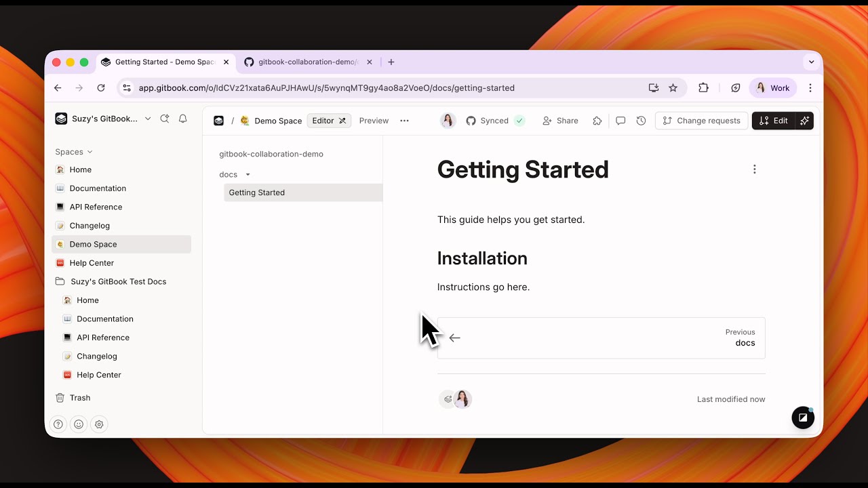
Task: Open API Reference under Test Docs folder
Action: click(x=125, y=338)
